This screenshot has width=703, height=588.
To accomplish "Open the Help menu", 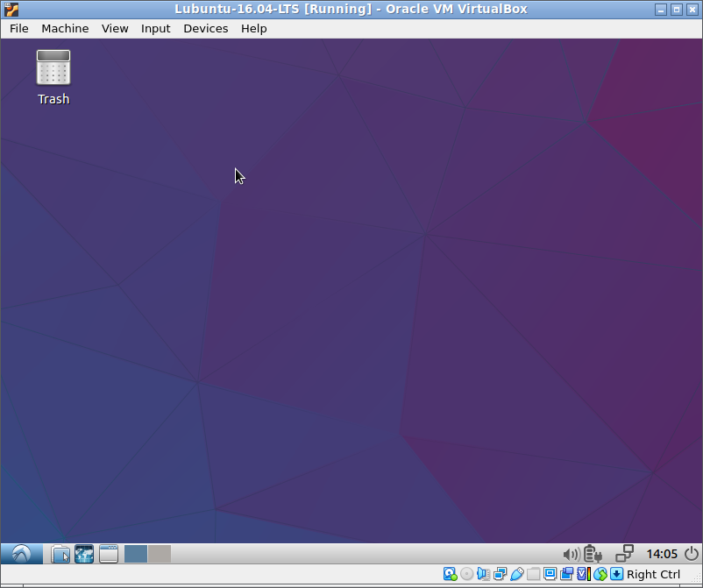I will point(253,29).
